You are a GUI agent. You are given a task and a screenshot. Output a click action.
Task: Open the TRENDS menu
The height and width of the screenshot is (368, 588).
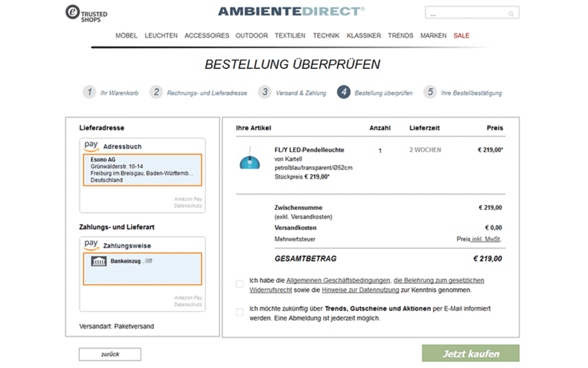pyautogui.click(x=400, y=36)
